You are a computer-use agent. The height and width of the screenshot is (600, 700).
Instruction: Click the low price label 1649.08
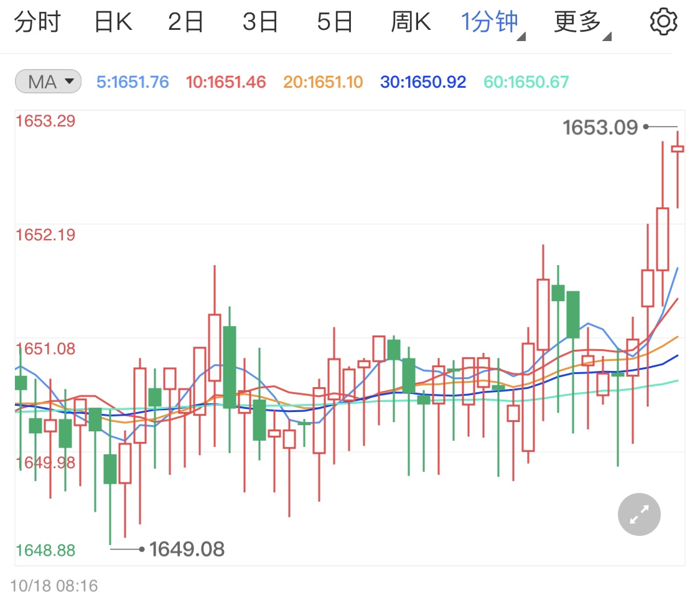(187, 549)
